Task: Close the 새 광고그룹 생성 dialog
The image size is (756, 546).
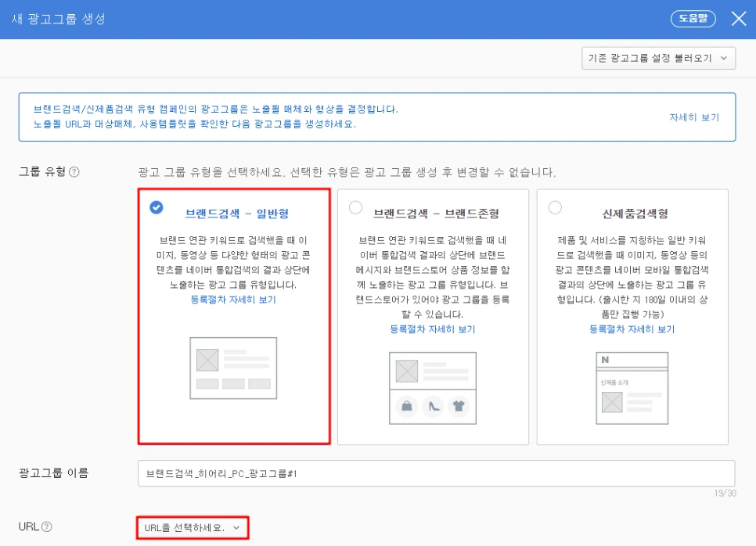Action: click(739, 19)
